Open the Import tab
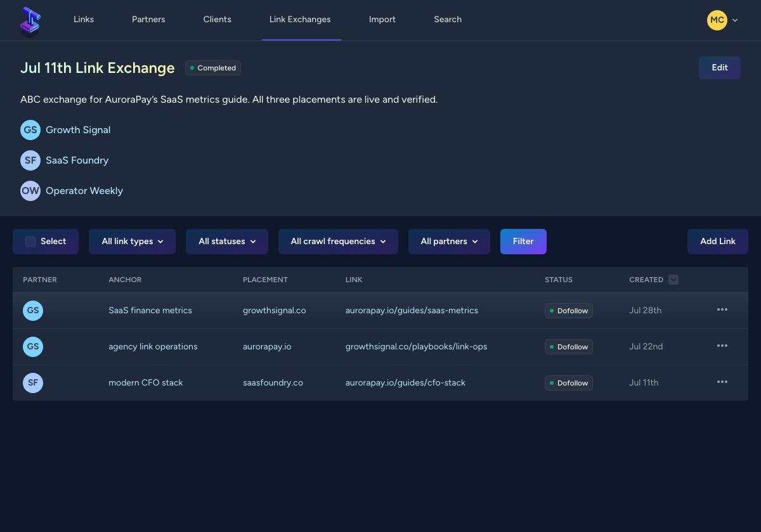 click(x=382, y=20)
